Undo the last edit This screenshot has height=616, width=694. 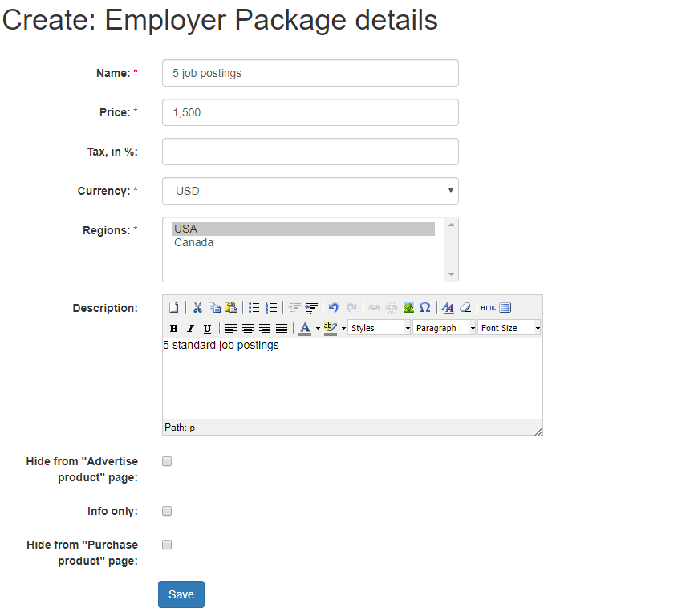pyautogui.click(x=334, y=307)
